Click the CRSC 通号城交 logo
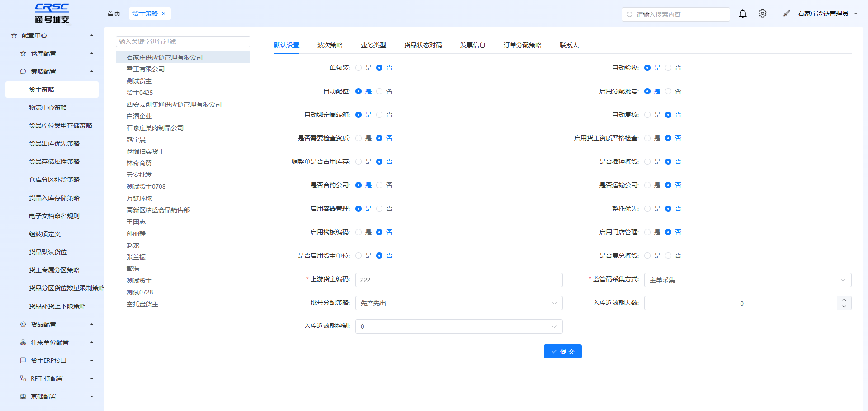The height and width of the screenshot is (411, 868). coord(52,14)
